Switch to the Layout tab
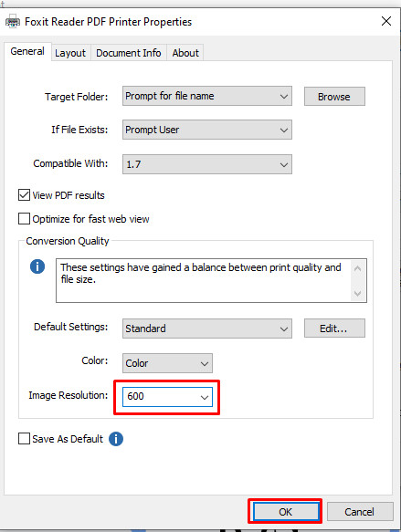Image resolution: width=401 pixels, height=532 pixels. pos(70,53)
